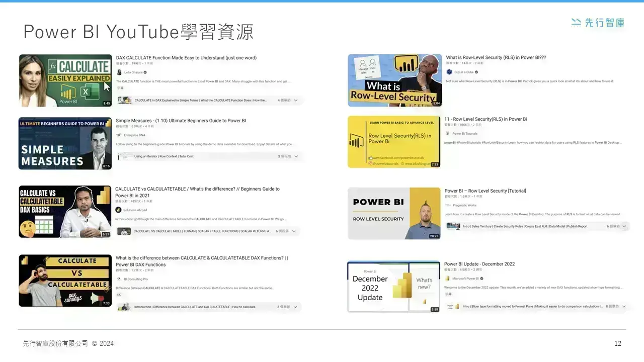
Task: Click the Guy in a Cube channel name
Action: click(463, 72)
